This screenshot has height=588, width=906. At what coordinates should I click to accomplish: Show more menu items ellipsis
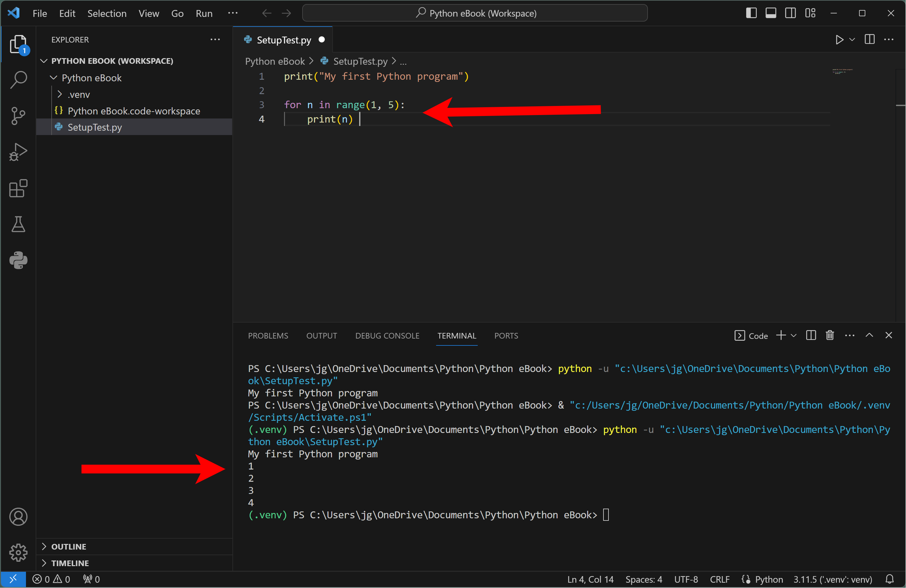(233, 13)
